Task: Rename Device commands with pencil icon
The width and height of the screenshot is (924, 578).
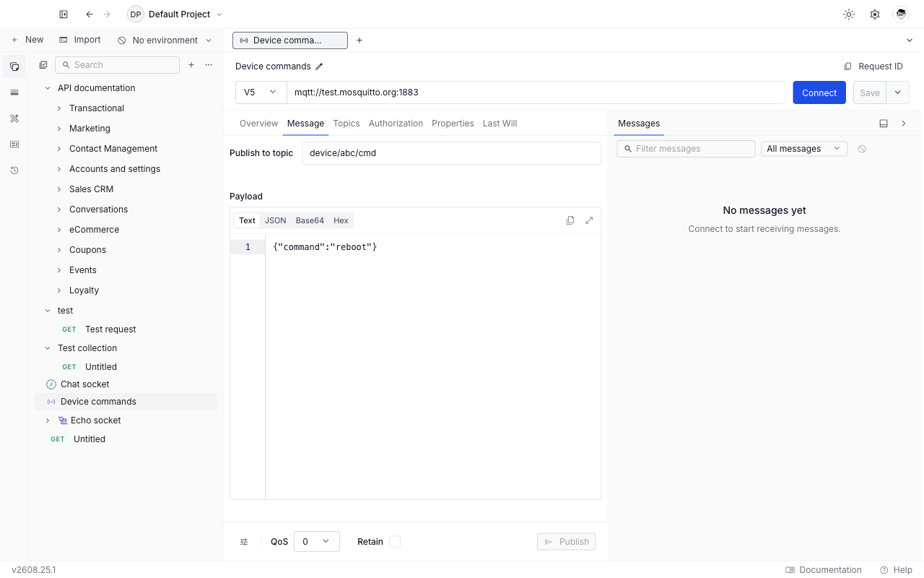Action: coord(319,66)
